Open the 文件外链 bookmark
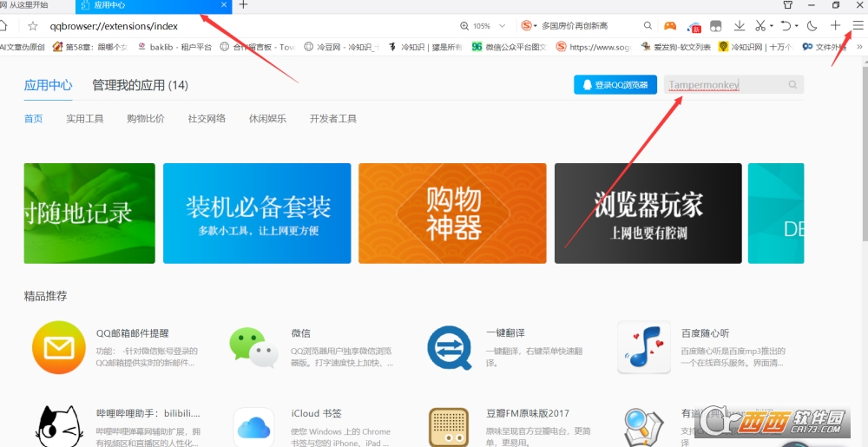The image size is (868, 447). click(825, 47)
